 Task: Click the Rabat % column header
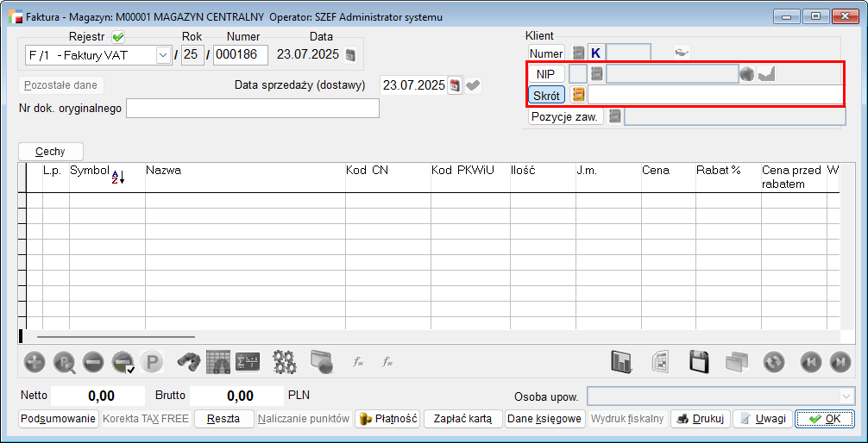[728, 178]
